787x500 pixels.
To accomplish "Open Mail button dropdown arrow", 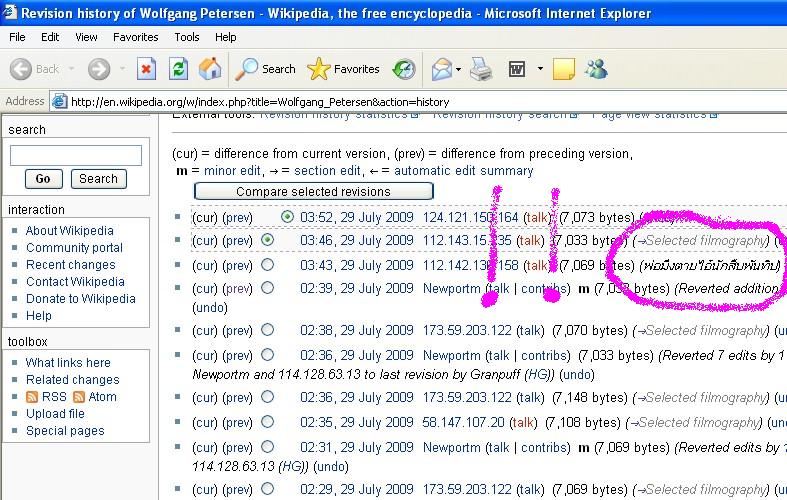I will tap(458, 69).
